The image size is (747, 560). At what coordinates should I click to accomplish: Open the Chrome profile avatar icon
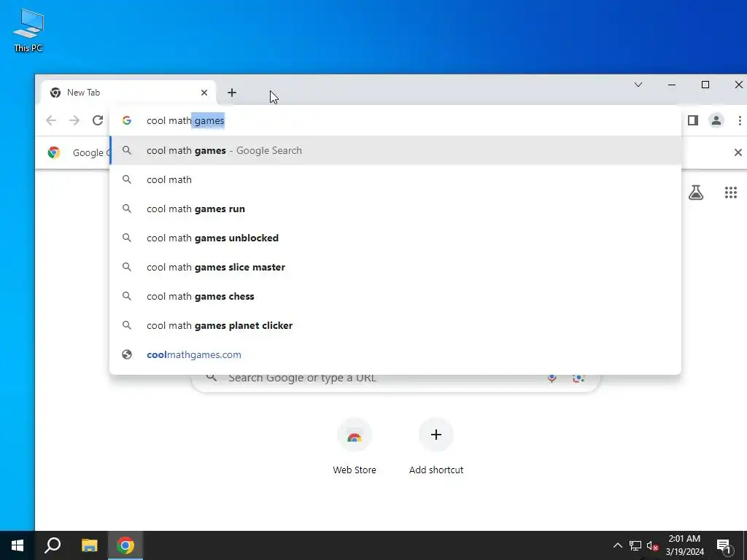(716, 120)
